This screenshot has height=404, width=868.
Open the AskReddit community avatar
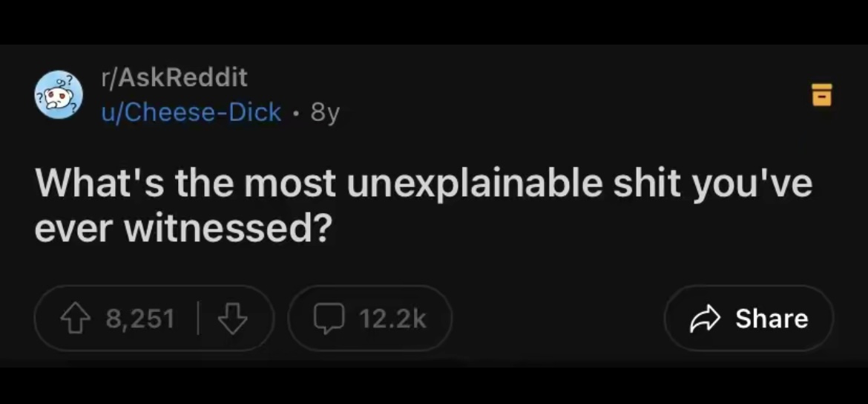(x=58, y=95)
